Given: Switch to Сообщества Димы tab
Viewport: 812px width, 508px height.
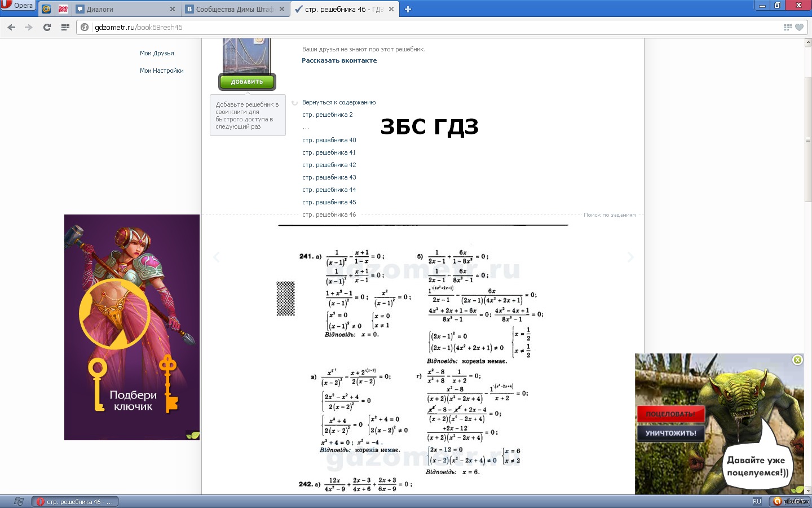Looking at the screenshot, I should 234,9.
